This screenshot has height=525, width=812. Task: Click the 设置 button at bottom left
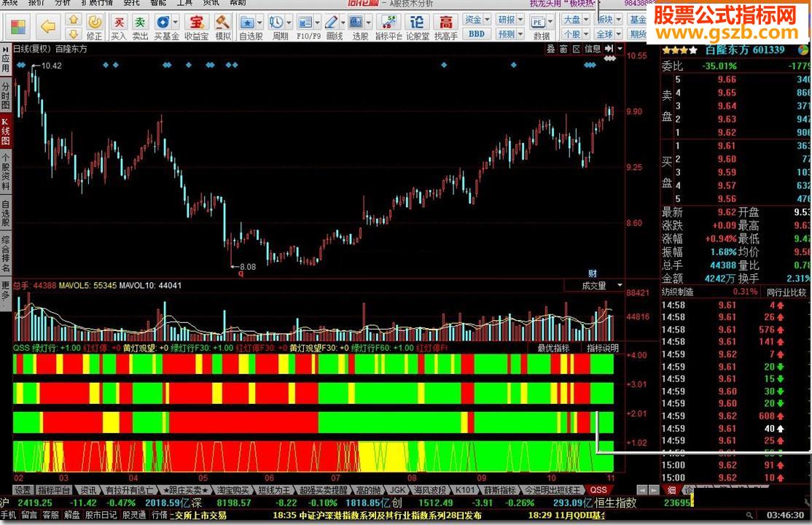click(23, 490)
